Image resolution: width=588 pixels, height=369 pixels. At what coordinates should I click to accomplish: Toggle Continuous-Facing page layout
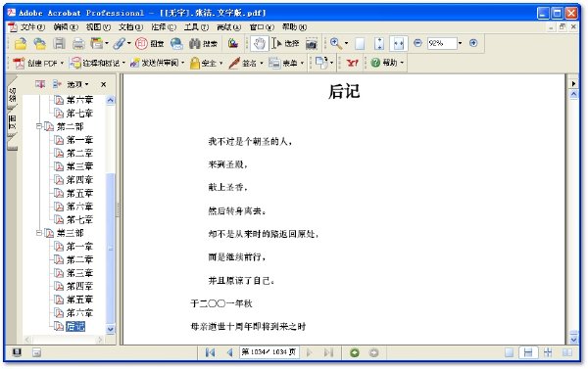pos(548,352)
